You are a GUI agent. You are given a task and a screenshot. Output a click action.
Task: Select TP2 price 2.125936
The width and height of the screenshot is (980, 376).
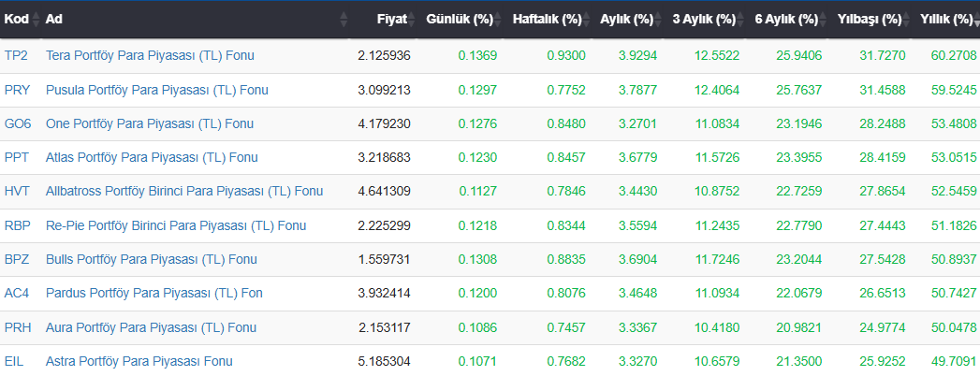click(x=385, y=55)
